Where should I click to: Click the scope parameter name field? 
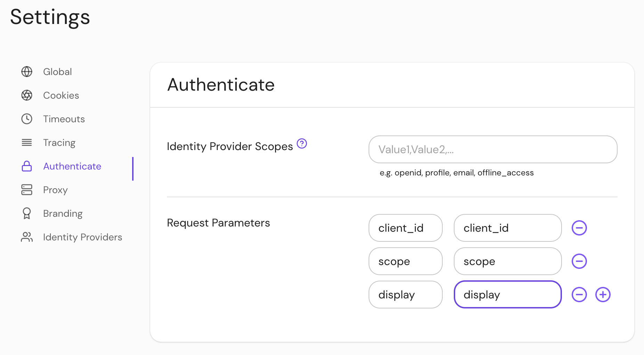point(405,261)
